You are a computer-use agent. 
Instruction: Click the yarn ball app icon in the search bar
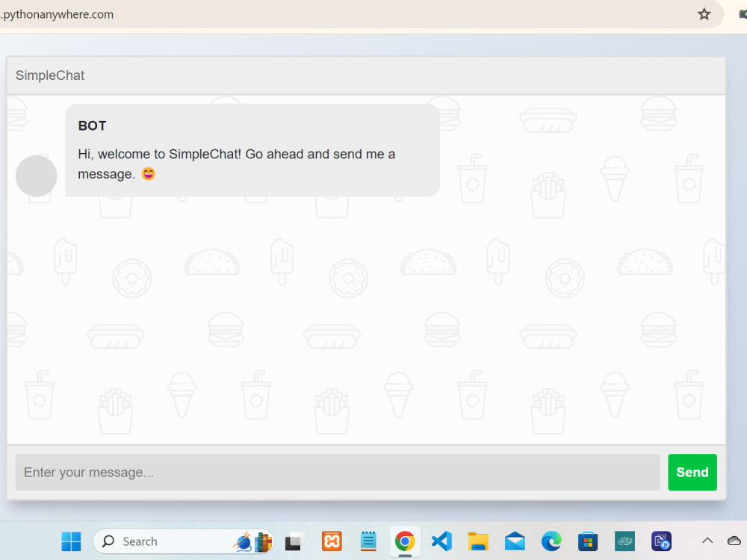point(244,541)
